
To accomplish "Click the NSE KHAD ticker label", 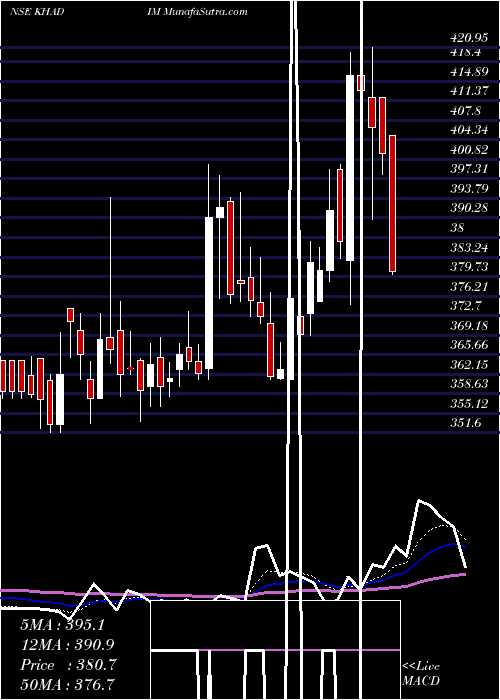I will tap(37, 12).
